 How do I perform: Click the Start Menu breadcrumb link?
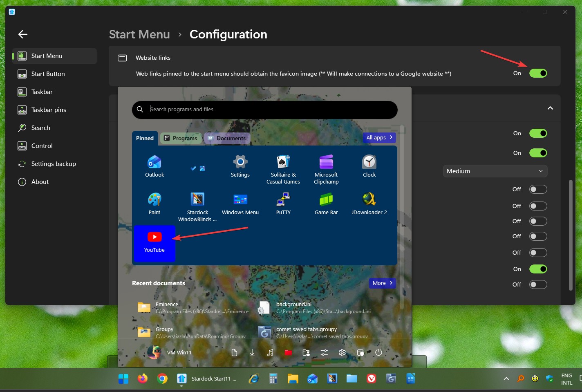point(139,34)
